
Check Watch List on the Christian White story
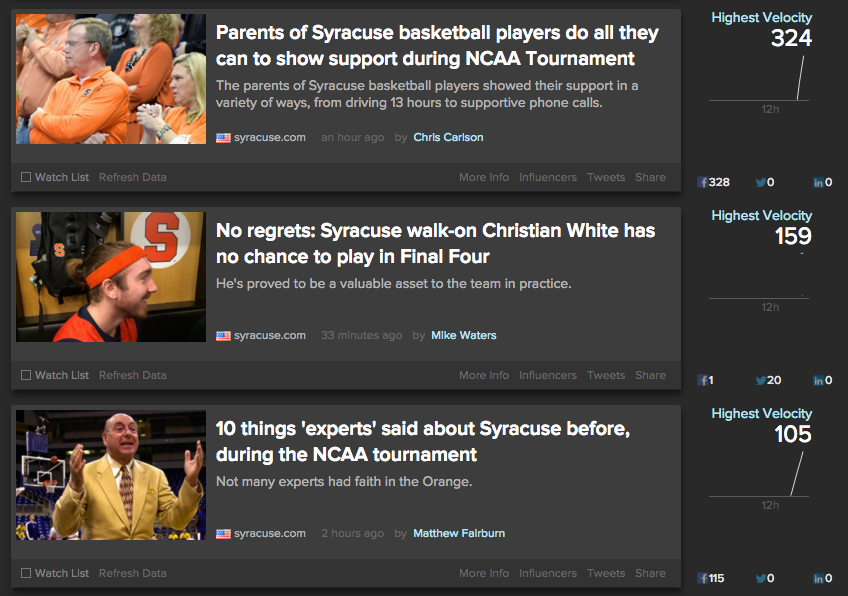pyautogui.click(x=25, y=375)
